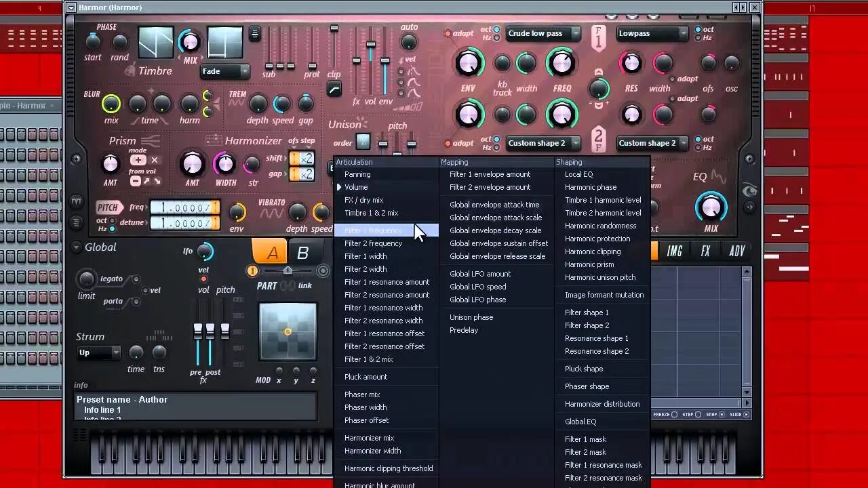Toggle the porta LED switch
This screenshot has height=488, width=868.
(136, 302)
